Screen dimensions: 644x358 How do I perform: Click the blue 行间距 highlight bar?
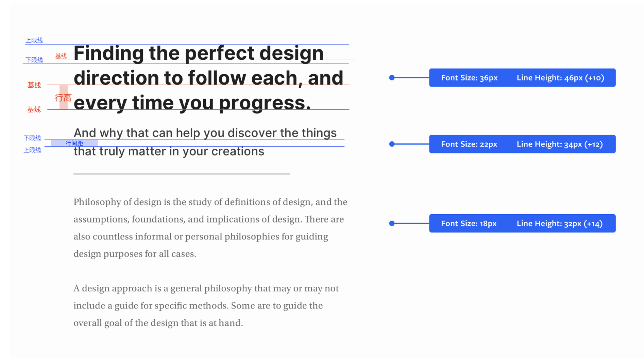coord(74,143)
